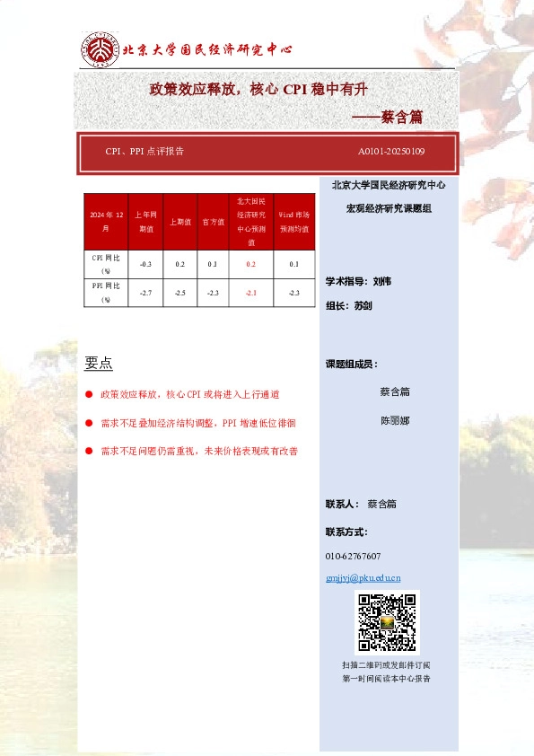Click the PPI 同比 row label
The height and width of the screenshot is (756, 534).
(106, 293)
